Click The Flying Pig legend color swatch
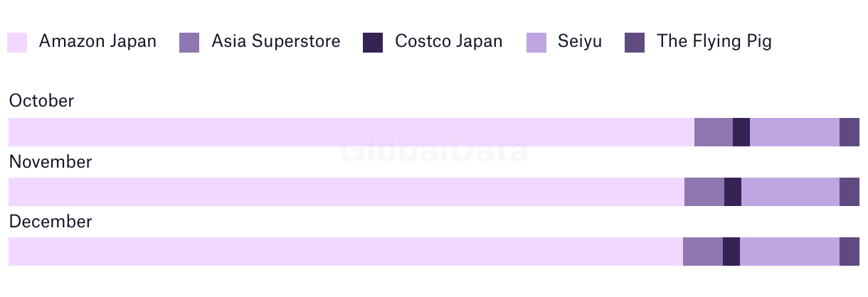This screenshot has width=868, height=297. point(635,42)
